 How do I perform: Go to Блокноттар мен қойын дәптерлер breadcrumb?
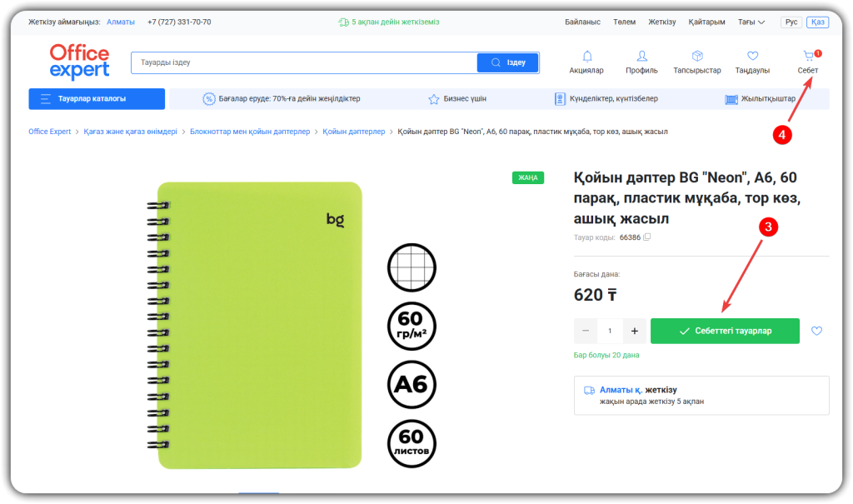pyautogui.click(x=250, y=132)
